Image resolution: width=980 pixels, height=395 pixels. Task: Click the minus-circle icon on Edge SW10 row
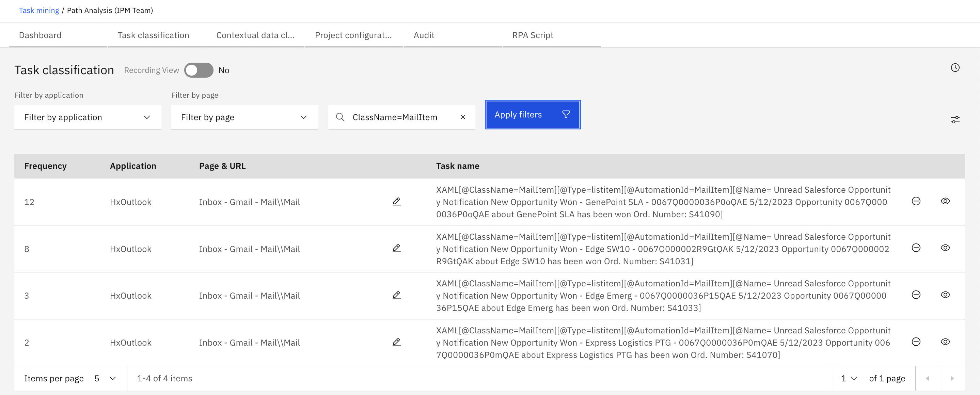coord(916,248)
